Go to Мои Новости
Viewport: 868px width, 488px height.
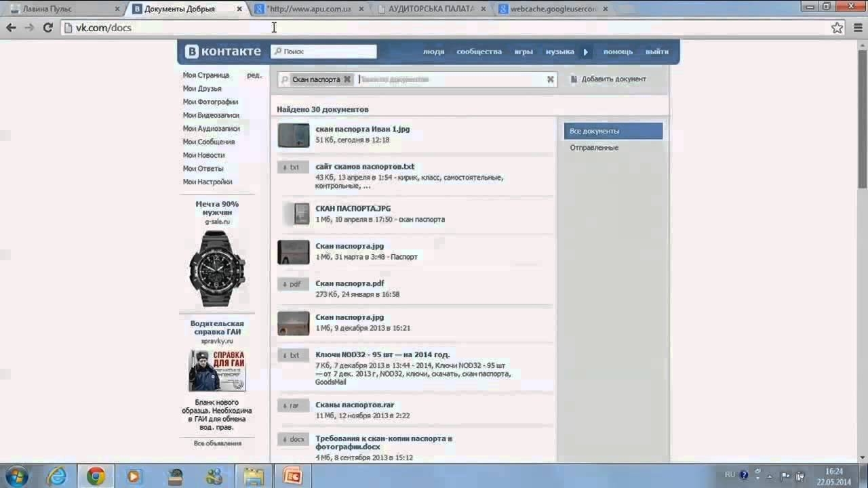point(203,155)
